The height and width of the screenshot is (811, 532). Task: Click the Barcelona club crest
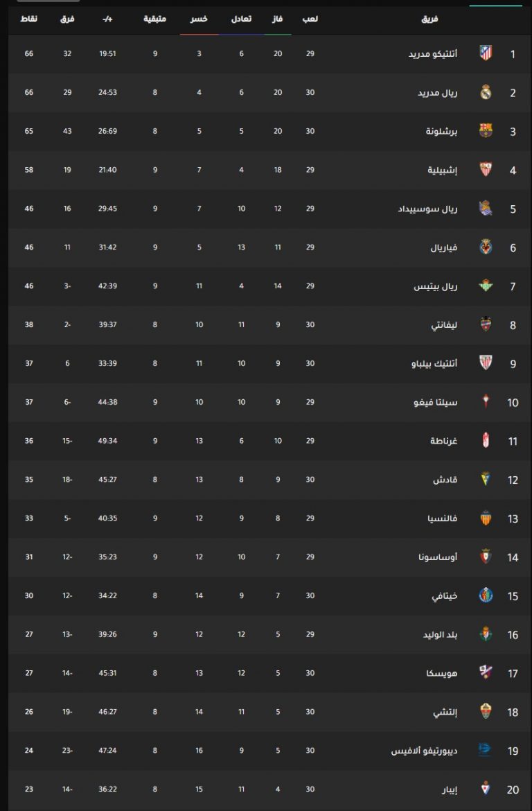coord(486,131)
